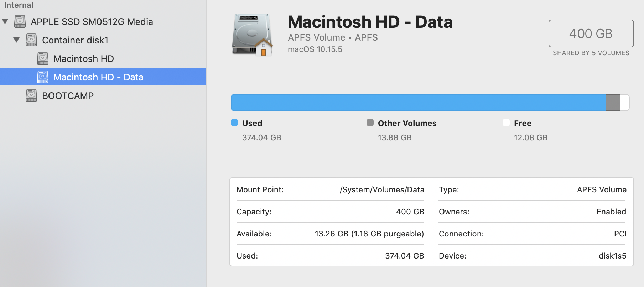
Task: Click the gray Other Volumes legend swatch
Action: (370, 122)
